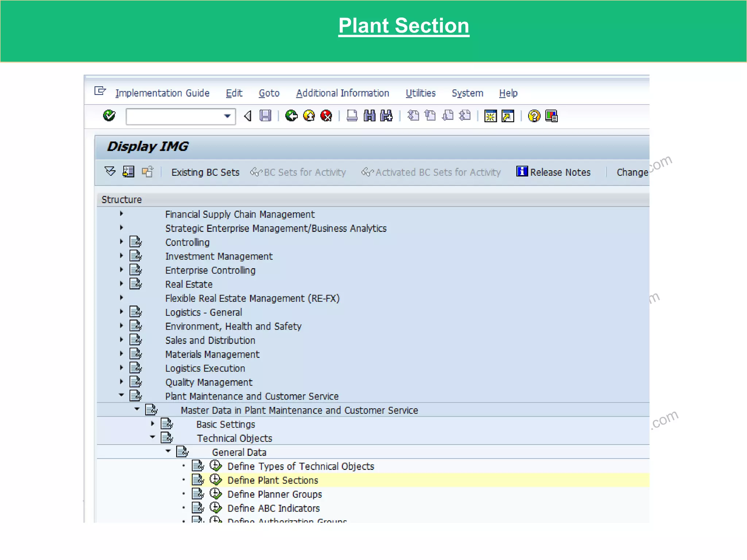Open documentation icon for Define Planner Groups
The image size is (747, 560).
tap(198, 494)
